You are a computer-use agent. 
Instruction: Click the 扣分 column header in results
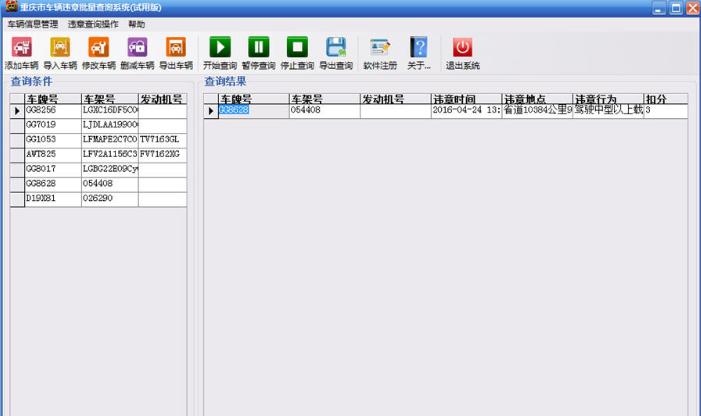[x=666, y=99]
